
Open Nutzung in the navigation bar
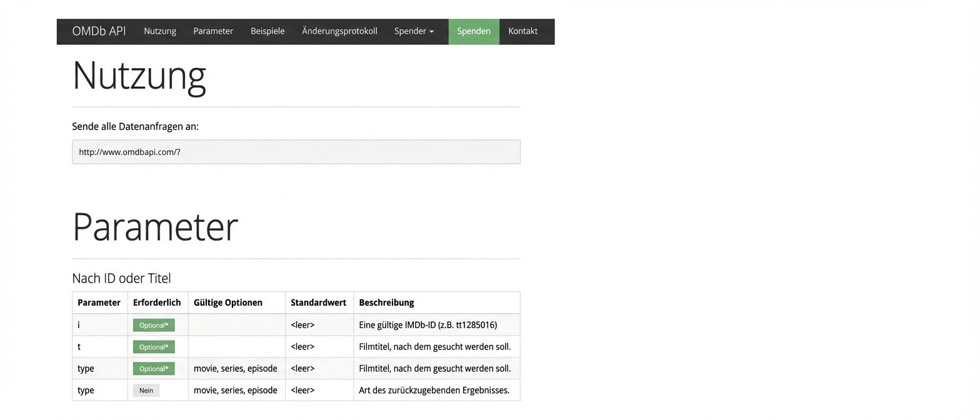(x=160, y=31)
